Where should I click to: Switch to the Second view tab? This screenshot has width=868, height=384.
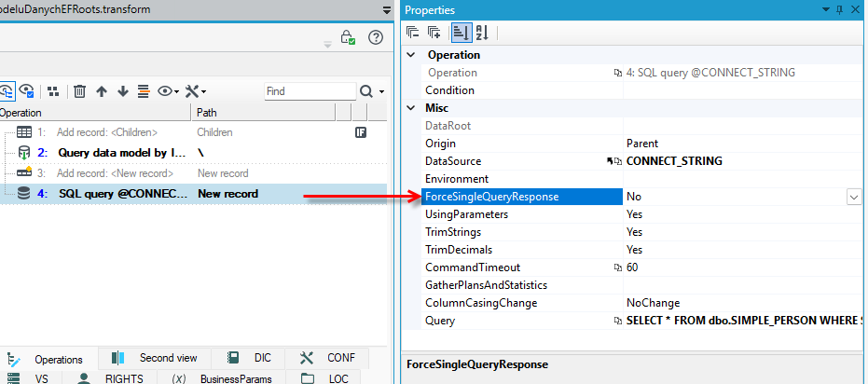[155, 358]
